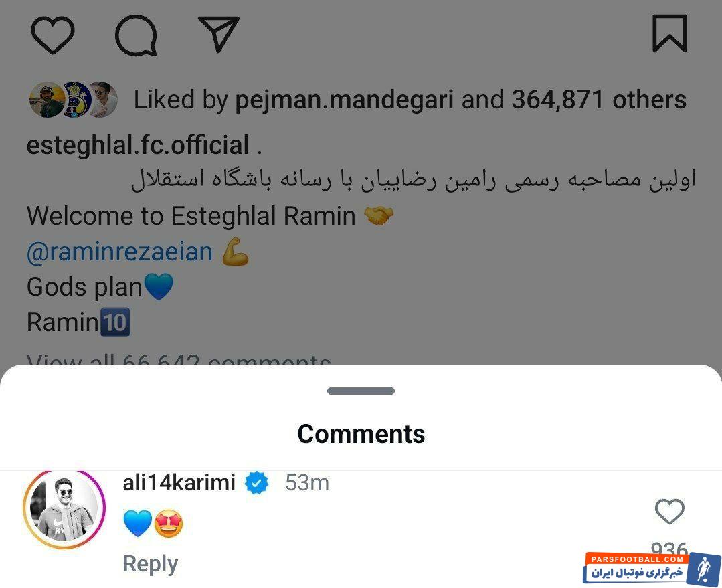Open the speech bubble comment icon
Screen dimensions: 722x588
coord(136,35)
